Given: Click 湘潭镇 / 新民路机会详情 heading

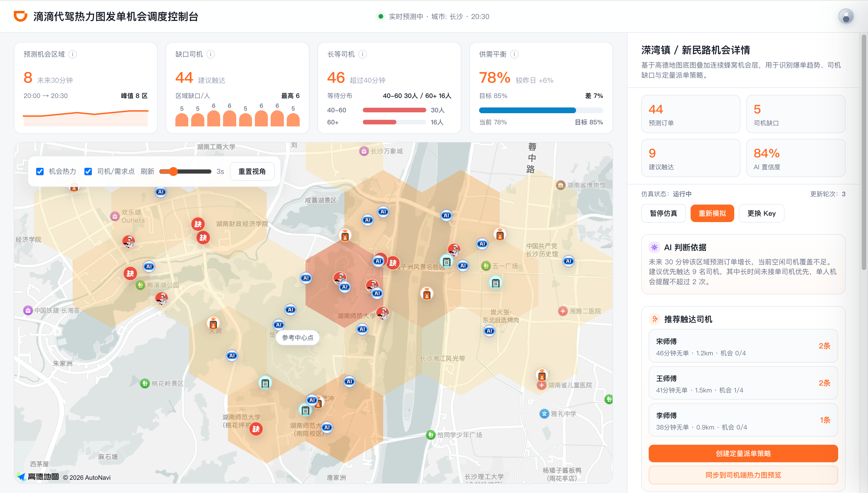Looking at the screenshot, I should click(695, 50).
